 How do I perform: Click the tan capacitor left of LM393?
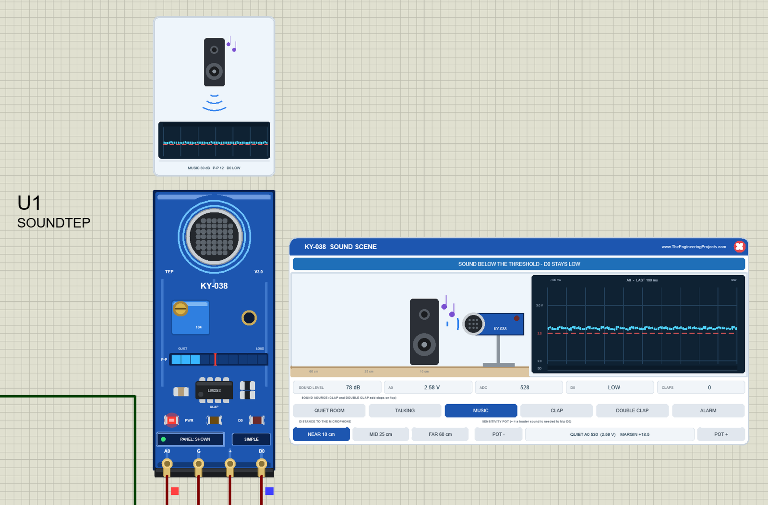[x=181, y=391]
